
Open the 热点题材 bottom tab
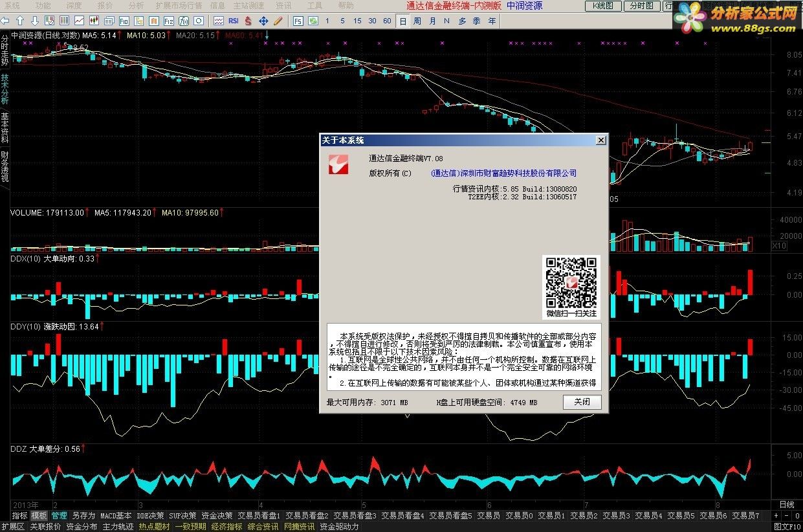tap(154, 527)
